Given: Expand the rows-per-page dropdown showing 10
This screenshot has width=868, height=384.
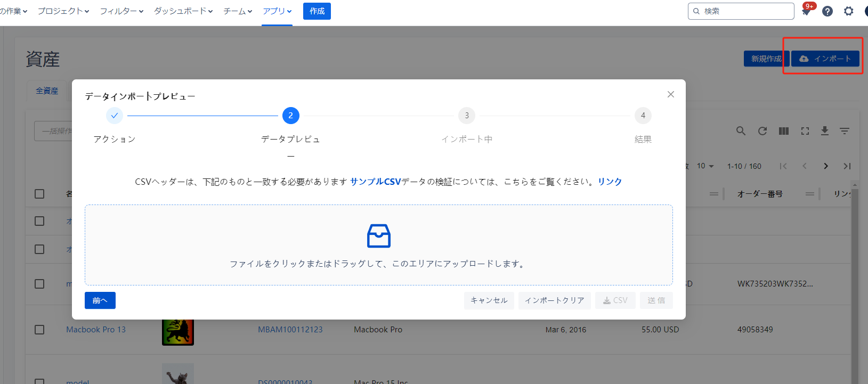Looking at the screenshot, I should click(x=705, y=166).
